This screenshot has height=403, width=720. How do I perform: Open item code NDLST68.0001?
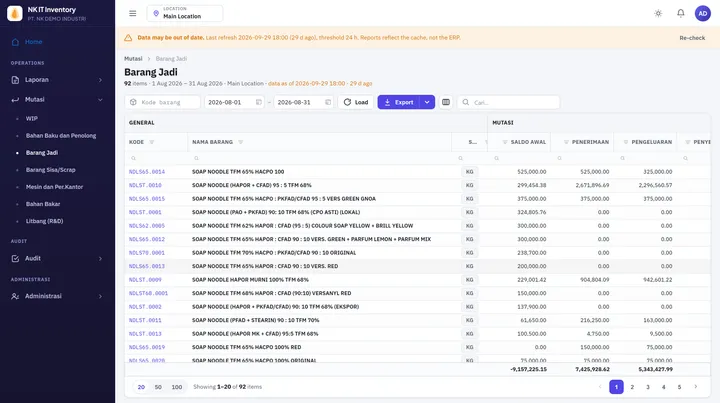click(x=148, y=293)
